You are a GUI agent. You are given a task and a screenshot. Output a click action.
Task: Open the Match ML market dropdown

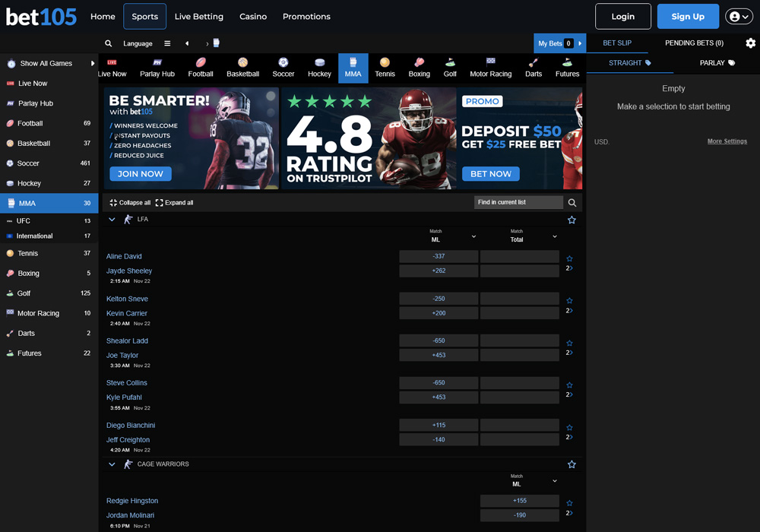[x=473, y=236]
